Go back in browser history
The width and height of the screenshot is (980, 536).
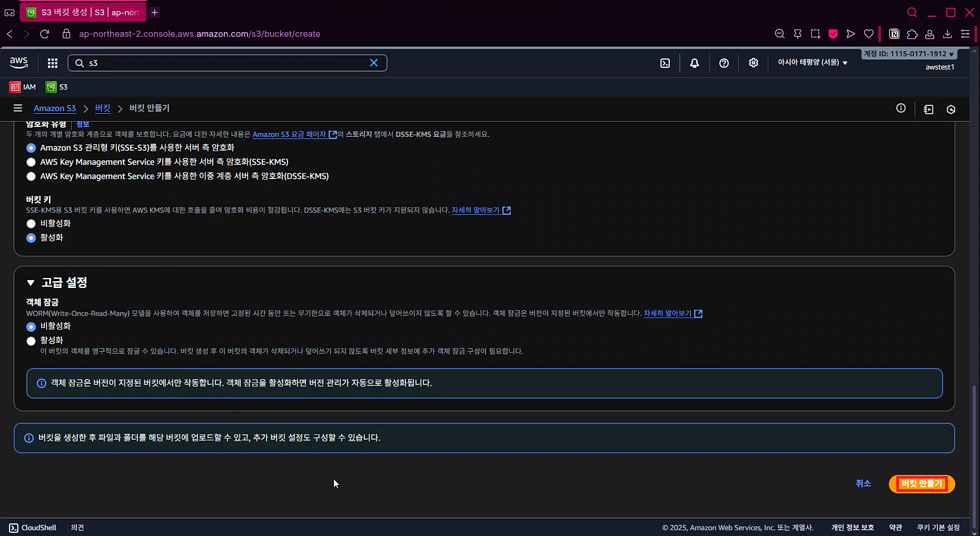[9, 34]
